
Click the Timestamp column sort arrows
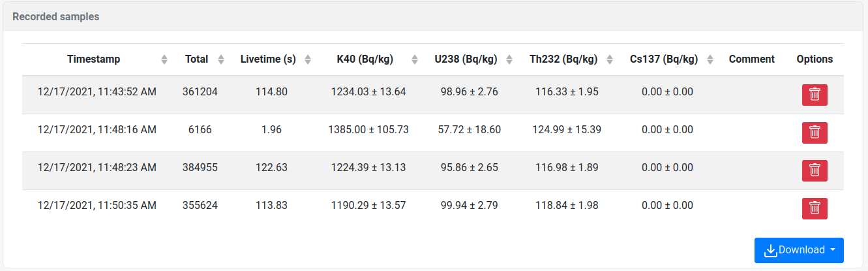click(164, 59)
